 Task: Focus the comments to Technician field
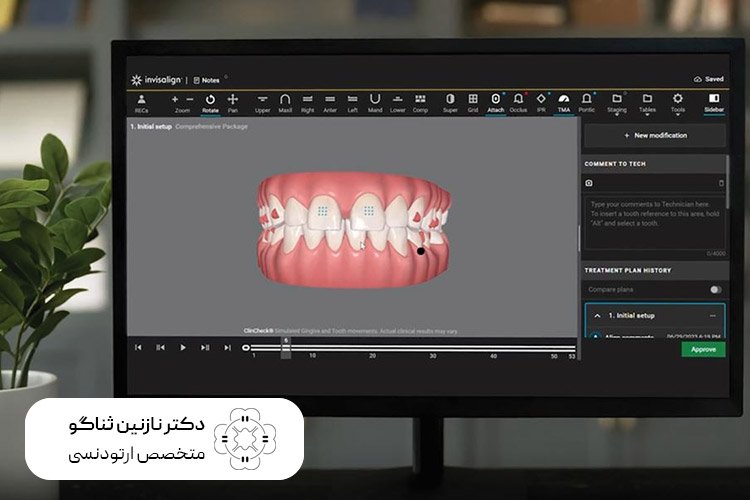pyautogui.click(x=655, y=222)
